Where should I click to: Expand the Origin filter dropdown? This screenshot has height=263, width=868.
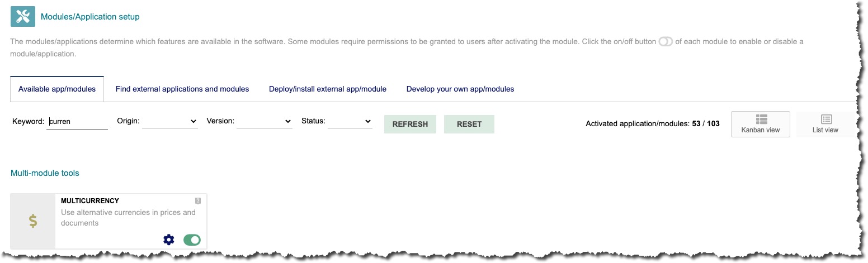pyautogui.click(x=170, y=121)
